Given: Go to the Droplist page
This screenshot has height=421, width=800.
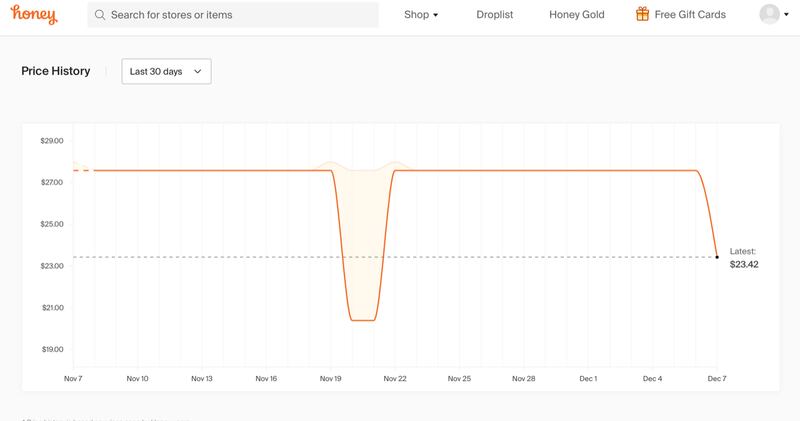Looking at the screenshot, I should pos(494,15).
